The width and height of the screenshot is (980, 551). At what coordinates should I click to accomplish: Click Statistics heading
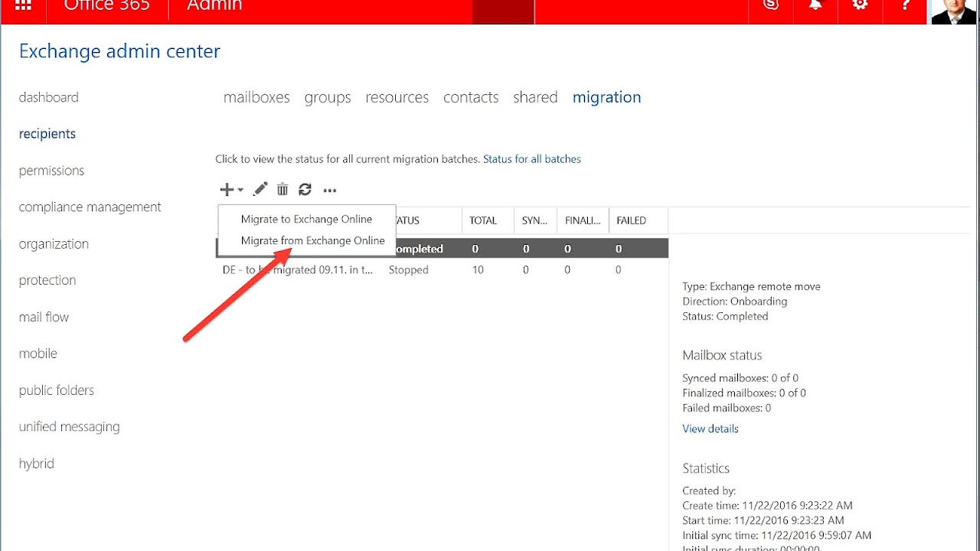tap(706, 468)
